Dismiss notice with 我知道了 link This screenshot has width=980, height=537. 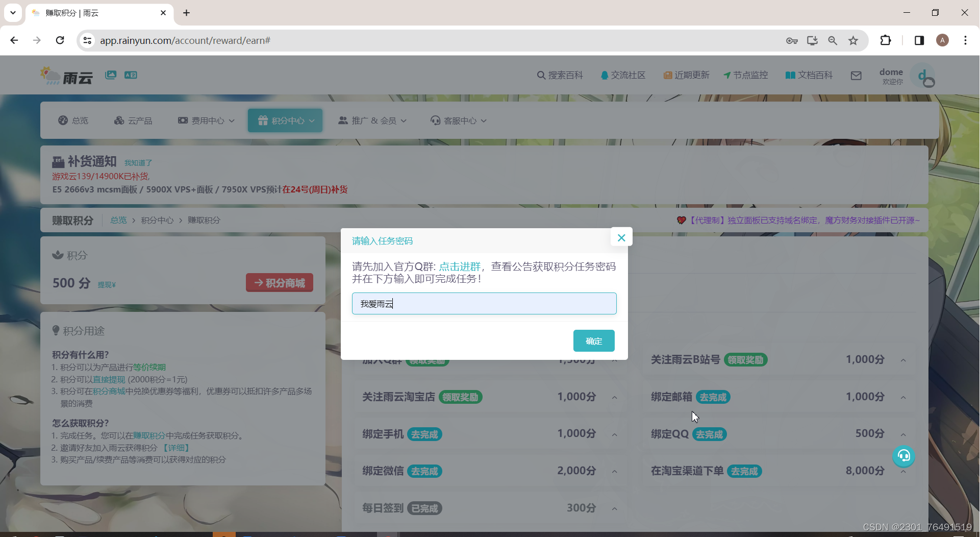coord(138,163)
